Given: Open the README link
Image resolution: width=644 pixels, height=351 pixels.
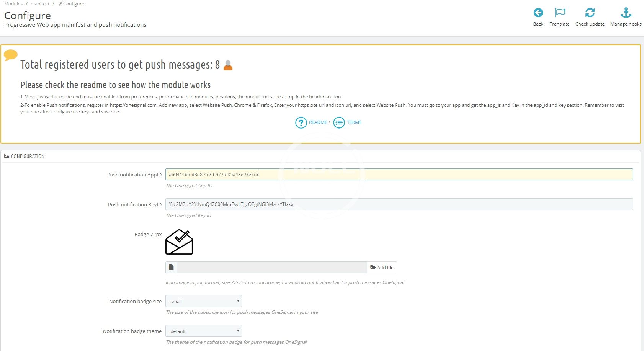Looking at the screenshot, I should coord(318,122).
